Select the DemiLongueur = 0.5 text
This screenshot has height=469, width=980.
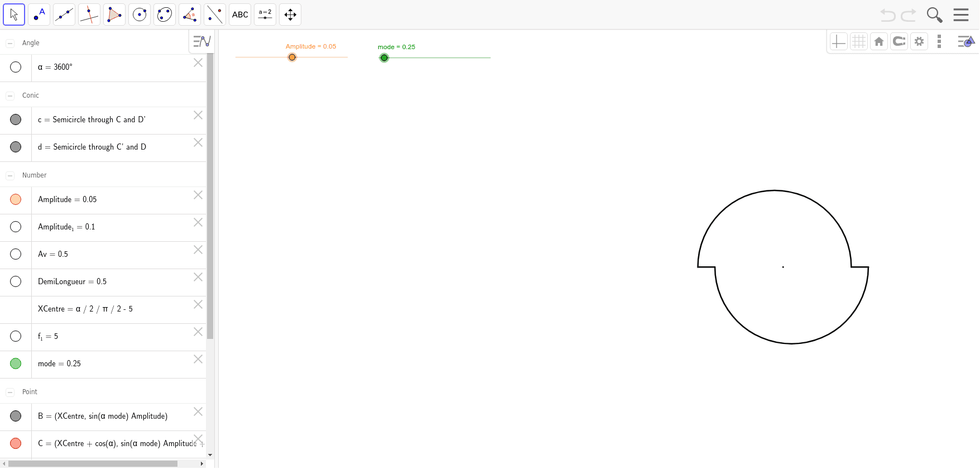(72, 281)
